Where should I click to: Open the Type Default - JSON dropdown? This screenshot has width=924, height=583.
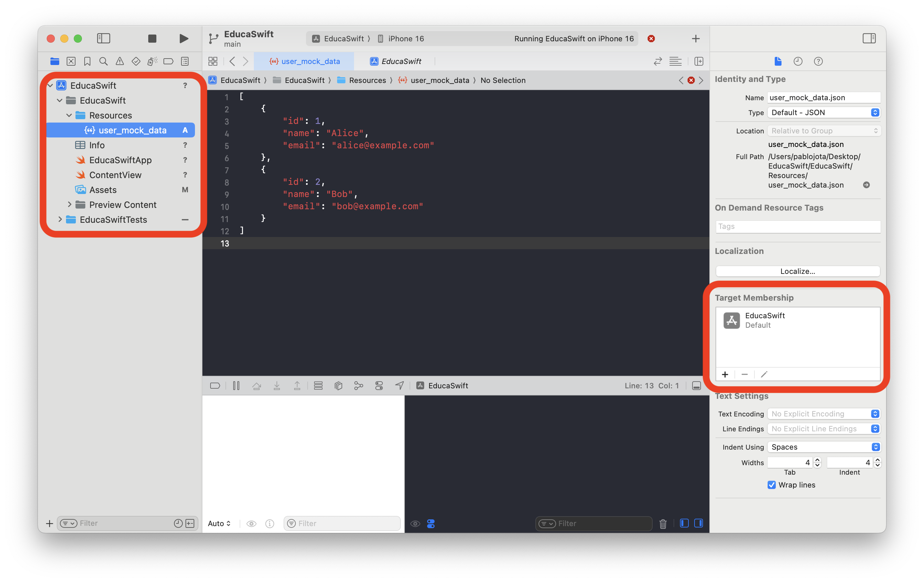pos(823,112)
